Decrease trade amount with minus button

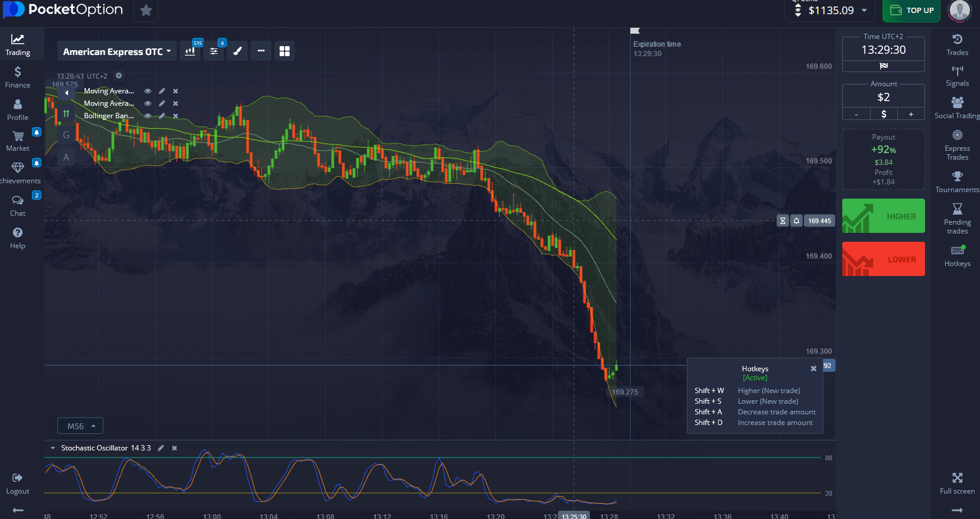(x=856, y=114)
